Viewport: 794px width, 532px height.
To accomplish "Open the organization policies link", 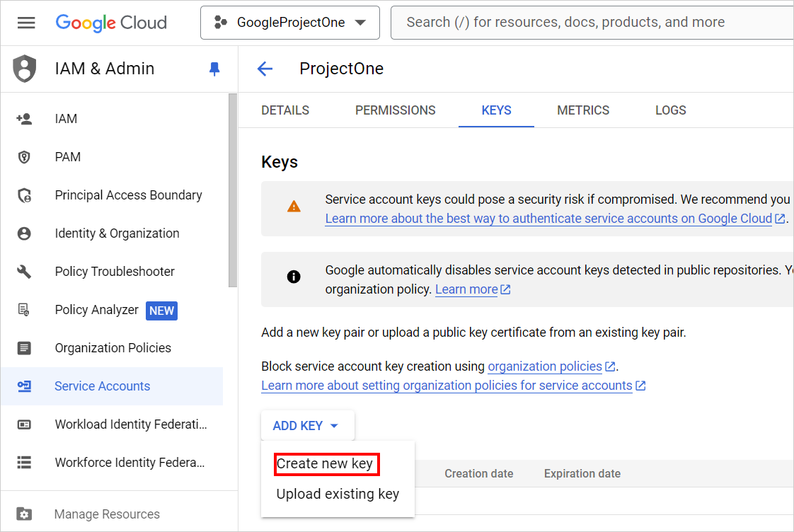I will (x=545, y=366).
